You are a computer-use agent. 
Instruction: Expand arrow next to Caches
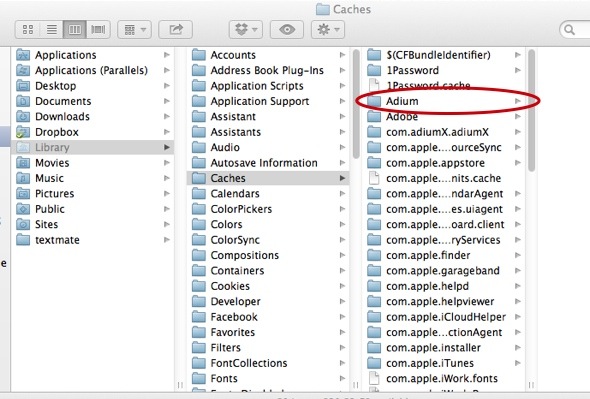(342, 178)
